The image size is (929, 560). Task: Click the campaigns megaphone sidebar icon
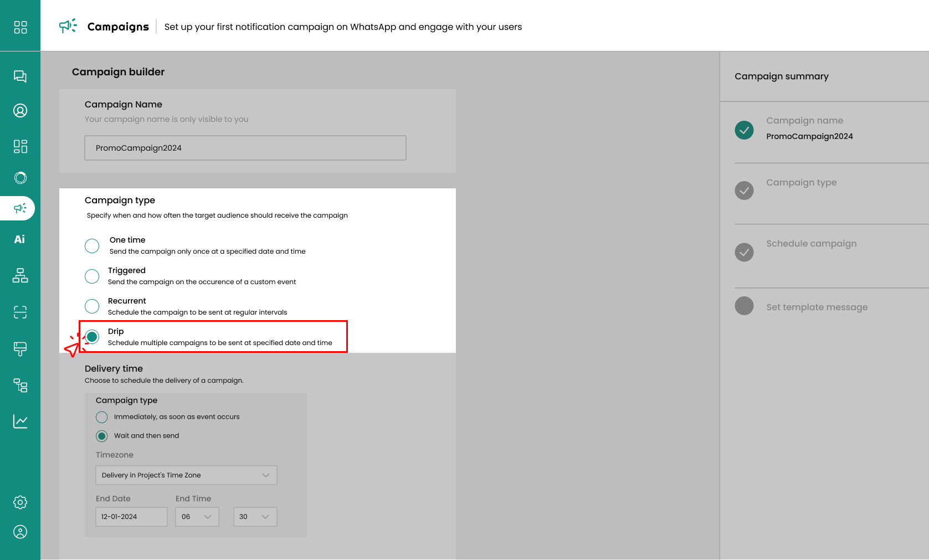pos(20,208)
